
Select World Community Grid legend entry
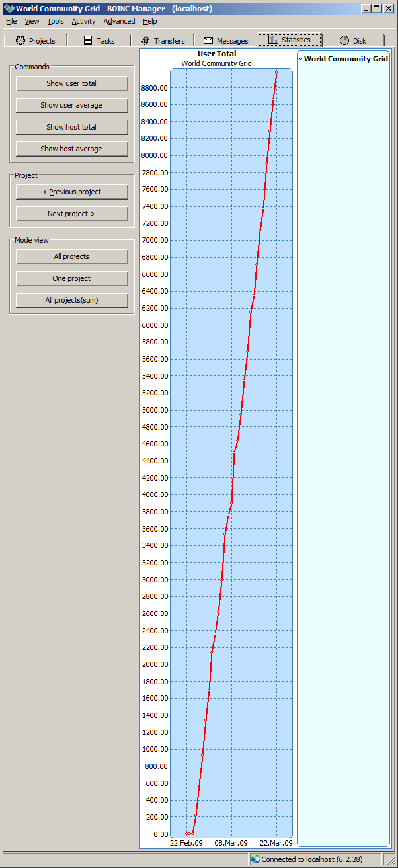coord(345,59)
